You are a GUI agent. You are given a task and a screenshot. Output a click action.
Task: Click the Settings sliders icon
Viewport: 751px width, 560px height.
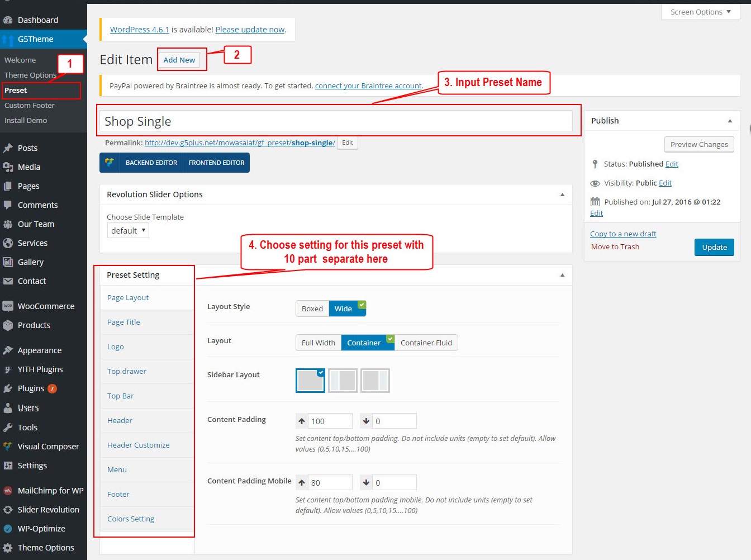(x=8, y=466)
